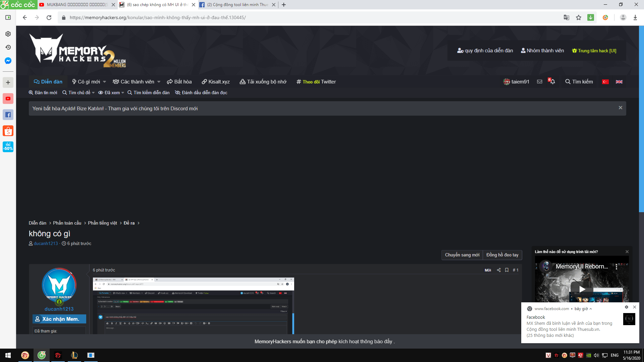Open Messenger from the sidebar
The height and width of the screenshot is (362, 644).
click(8, 61)
